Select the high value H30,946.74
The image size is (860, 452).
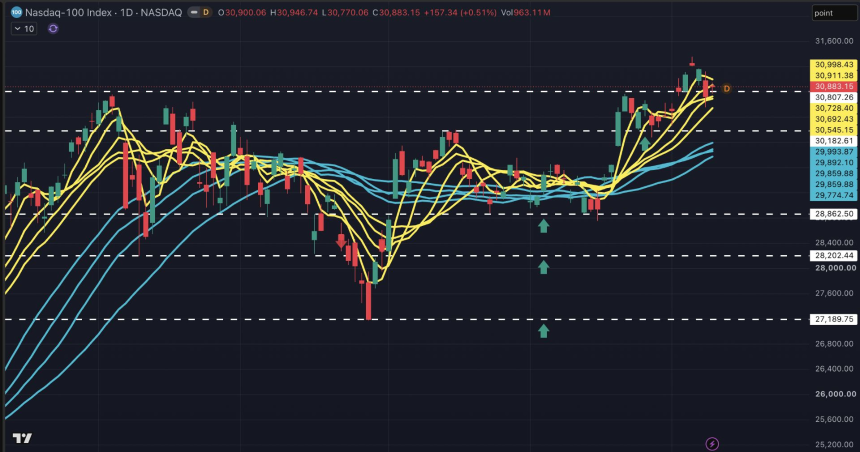(294, 12)
